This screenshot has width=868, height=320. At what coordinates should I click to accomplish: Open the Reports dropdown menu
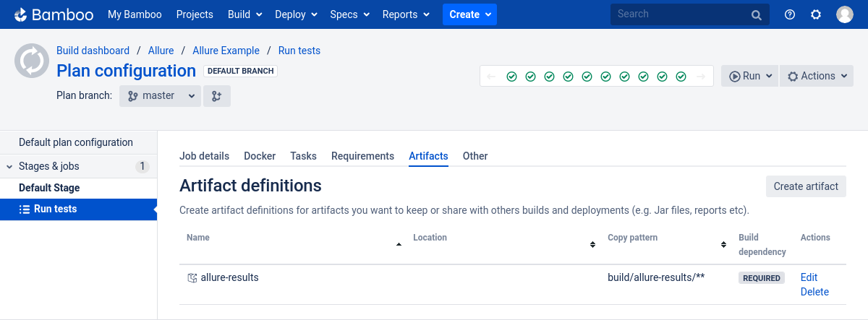[406, 14]
